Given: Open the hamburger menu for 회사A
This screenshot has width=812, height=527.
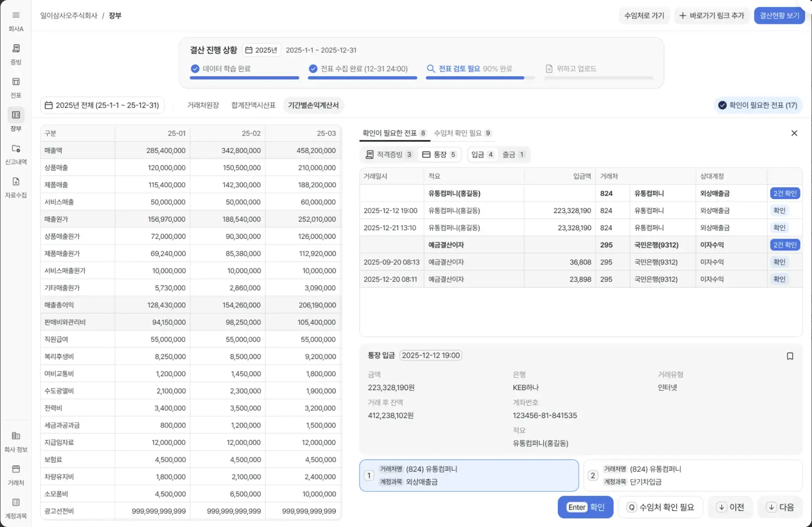Looking at the screenshot, I should click(16, 15).
